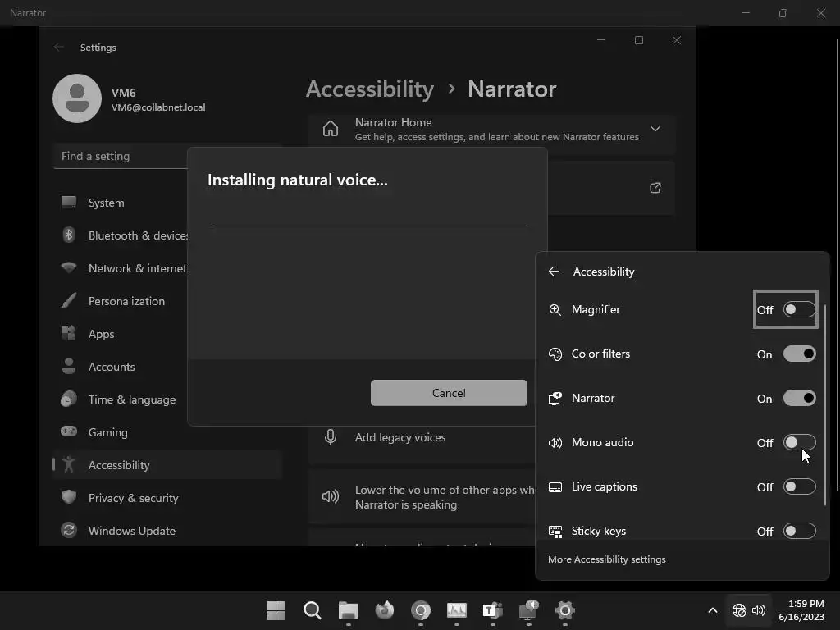Click the Magnifier icon in Accessibility flyout
This screenshot has width=840, height=630.
(555, 309)
